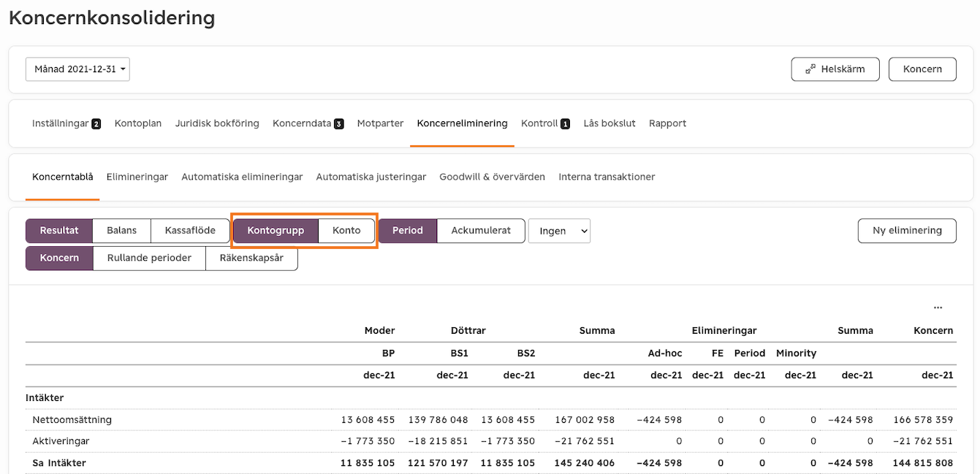The width and height of the screenshot is (980, 474).
Task: Select the Period toggle button
Action: point(408,231)
